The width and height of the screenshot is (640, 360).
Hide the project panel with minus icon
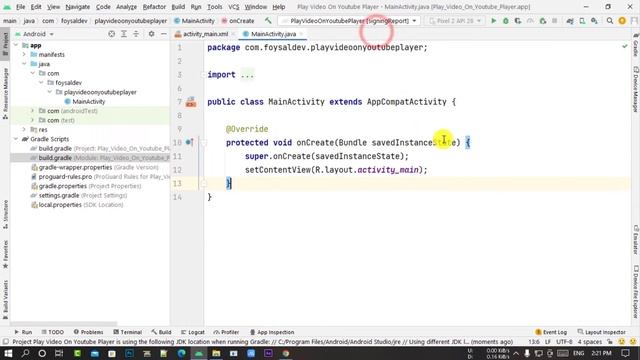click(x=164, y=34)
